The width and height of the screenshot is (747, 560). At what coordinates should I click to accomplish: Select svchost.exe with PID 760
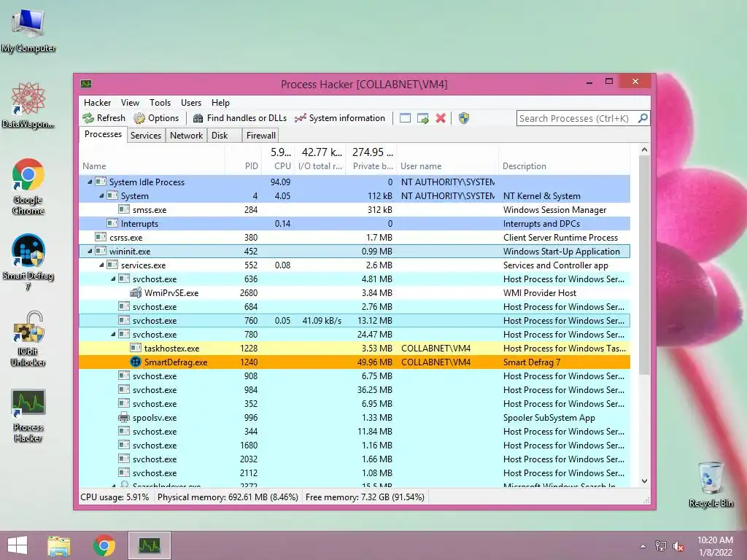click(355, 321)
